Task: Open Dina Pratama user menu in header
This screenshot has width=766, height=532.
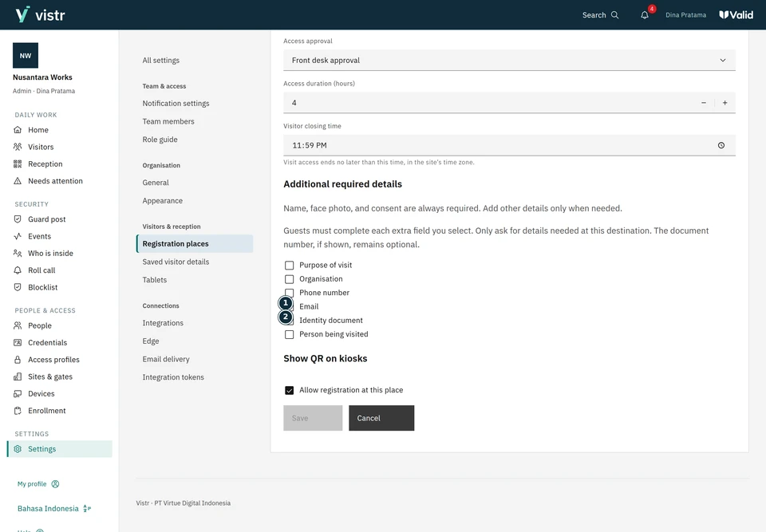Action: coord(686,15)
